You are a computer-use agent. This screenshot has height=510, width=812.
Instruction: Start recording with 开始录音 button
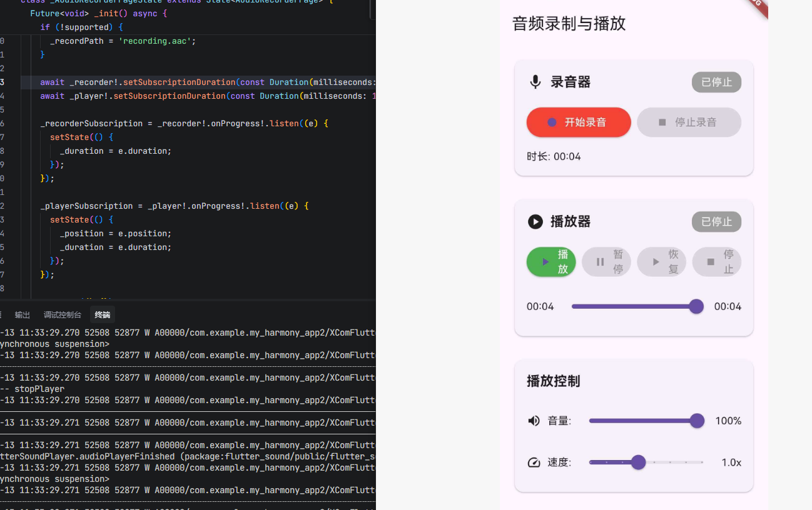click(x=579, y=122)
